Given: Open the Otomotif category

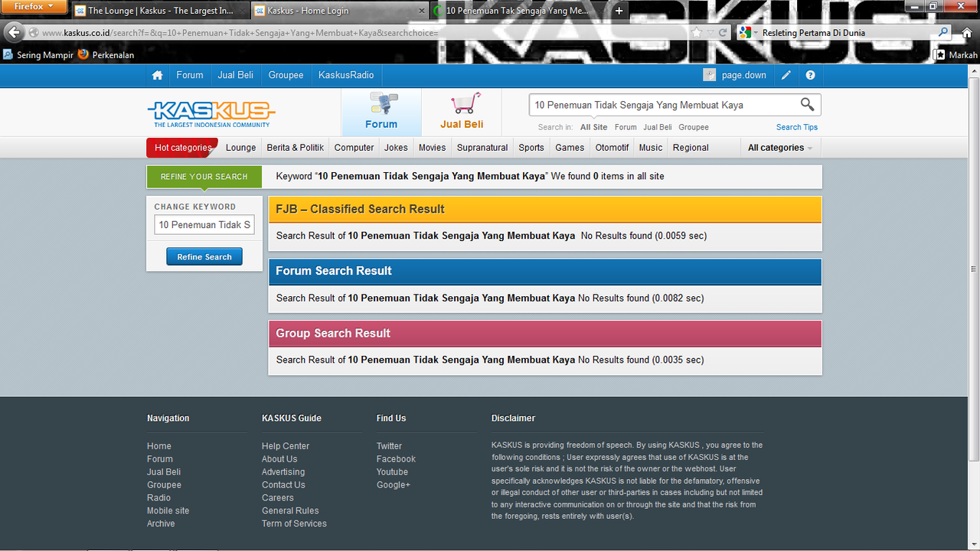Looking at the screenshot, I should tap(612, 148).
